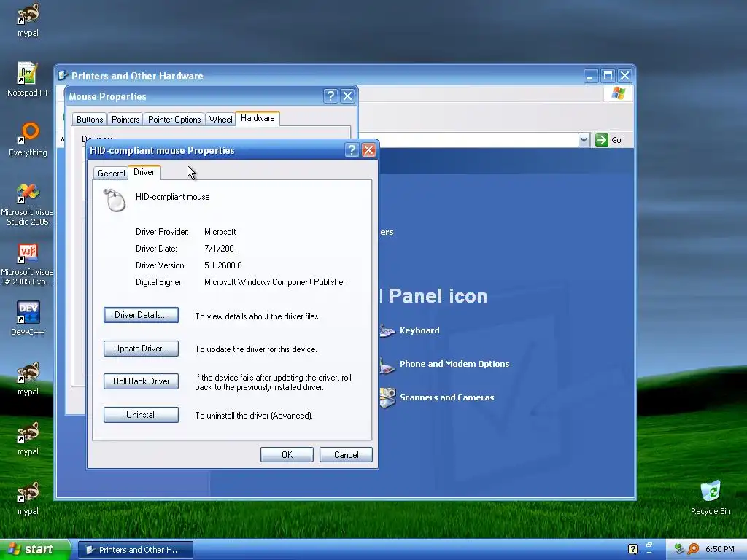This screenshot has height=560, width=747.
Task: Click the help question mark tray icon
Action: tap(632, 549)
